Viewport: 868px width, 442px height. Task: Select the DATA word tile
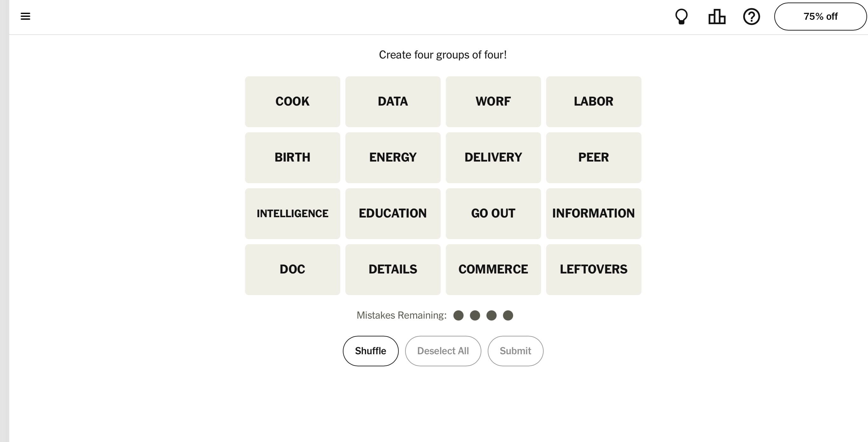click(x=393, y=101)
